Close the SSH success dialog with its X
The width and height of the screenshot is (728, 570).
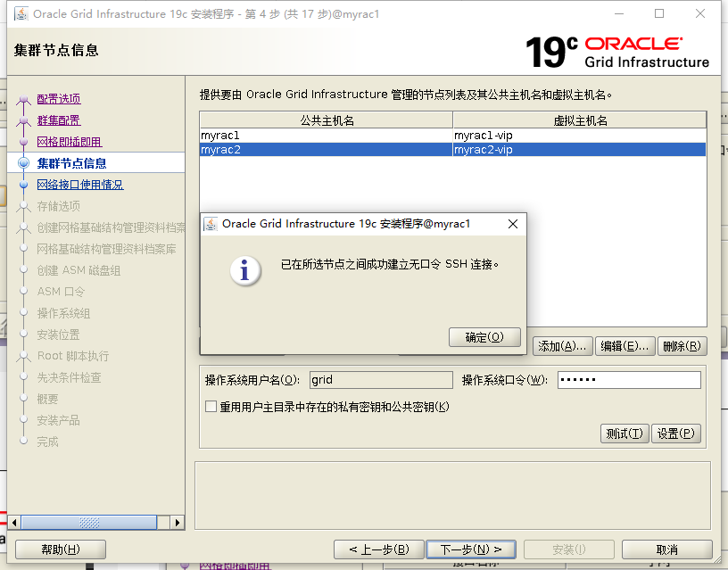coord(513,224)
